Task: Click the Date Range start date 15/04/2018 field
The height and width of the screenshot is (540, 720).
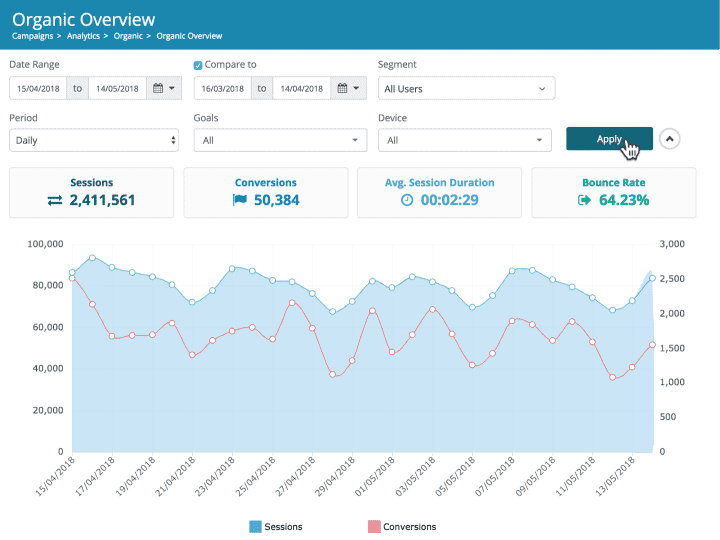Action: (x=39, y=89)
